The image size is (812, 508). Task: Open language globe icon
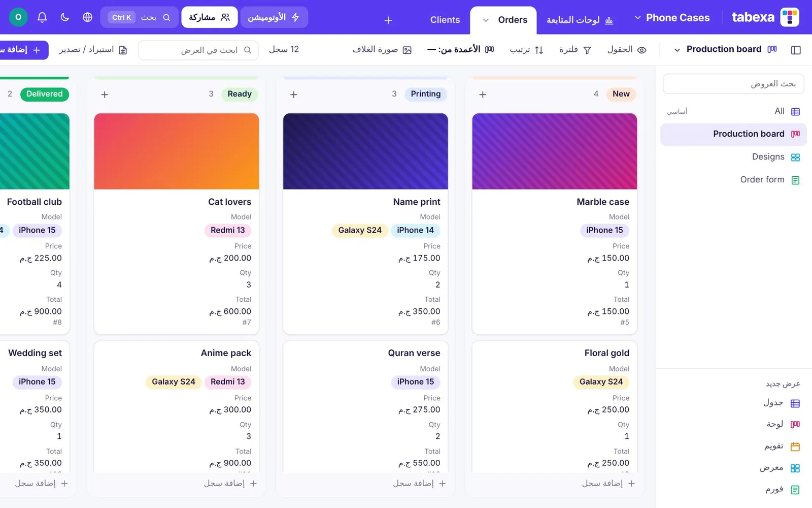point(87,17)
